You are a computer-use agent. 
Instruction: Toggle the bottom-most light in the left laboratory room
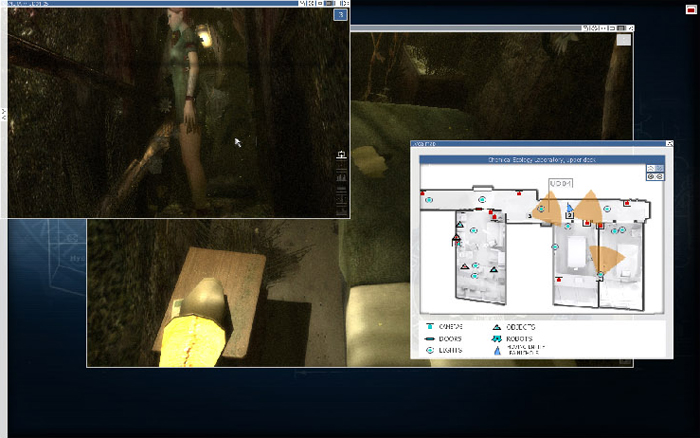pos(475,276)
